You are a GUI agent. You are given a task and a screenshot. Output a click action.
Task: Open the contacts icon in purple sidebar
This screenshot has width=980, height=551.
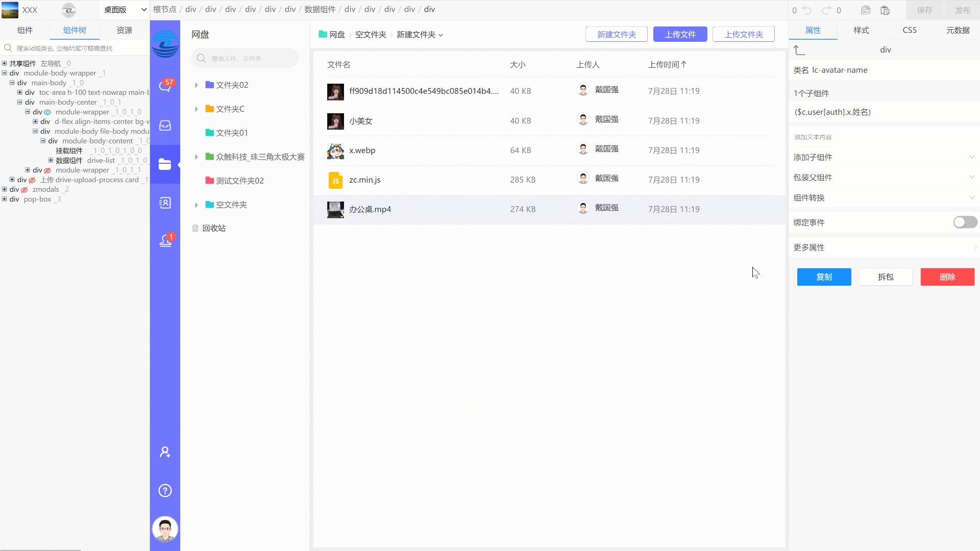coord(165,203)
